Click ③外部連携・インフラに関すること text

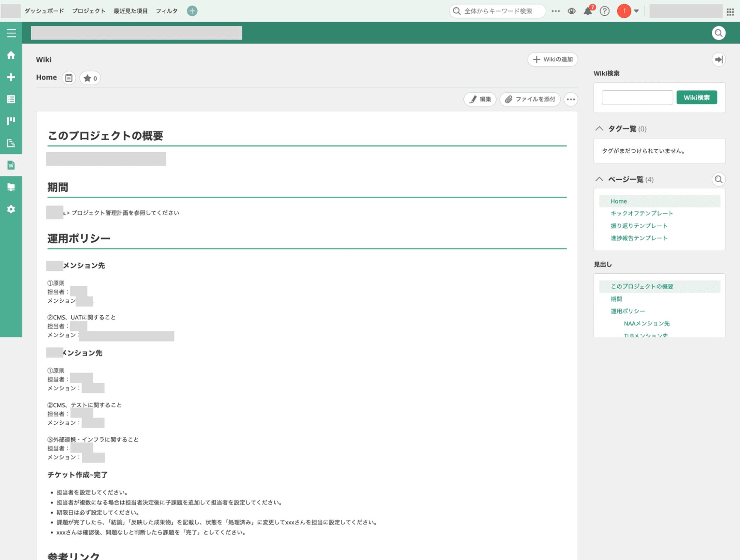point(92,440)
